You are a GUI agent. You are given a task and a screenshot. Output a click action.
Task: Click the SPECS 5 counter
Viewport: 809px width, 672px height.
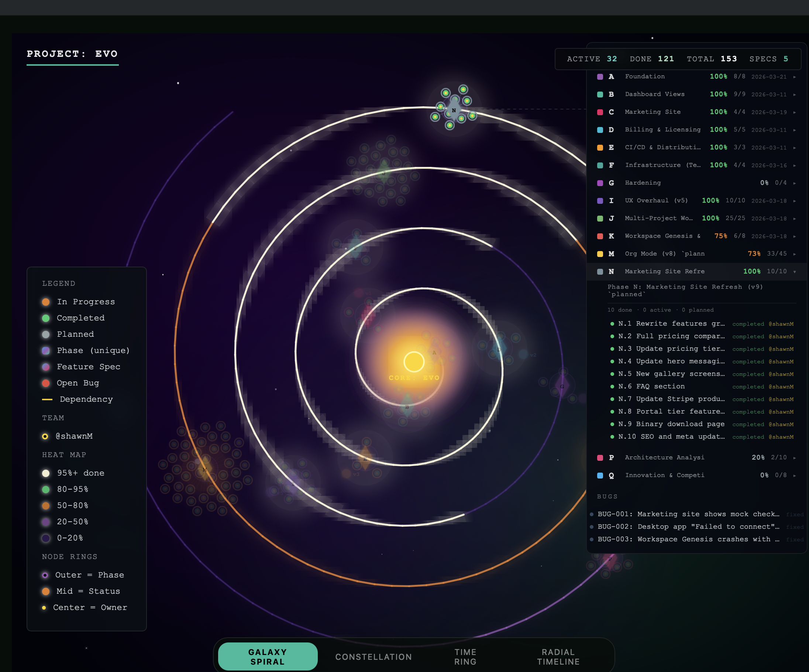pos(769,59)
